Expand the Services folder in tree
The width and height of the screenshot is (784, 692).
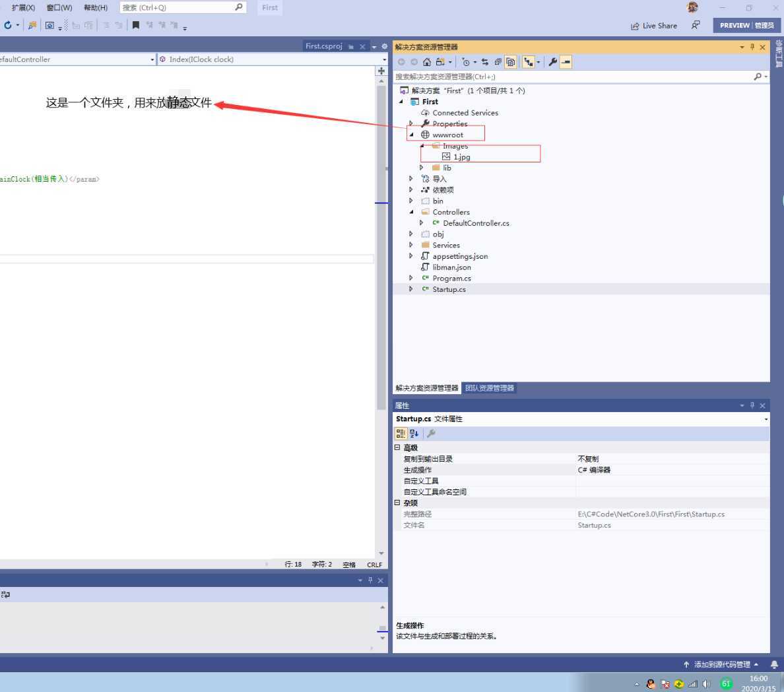pyautogui.click(x=411, y=245)
